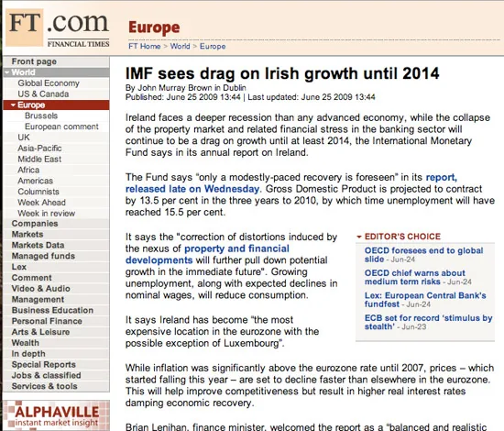Click the FT.com Financial Times logo
The width and height of the screenshot is (504, 431).
click(x=58, y=28)
